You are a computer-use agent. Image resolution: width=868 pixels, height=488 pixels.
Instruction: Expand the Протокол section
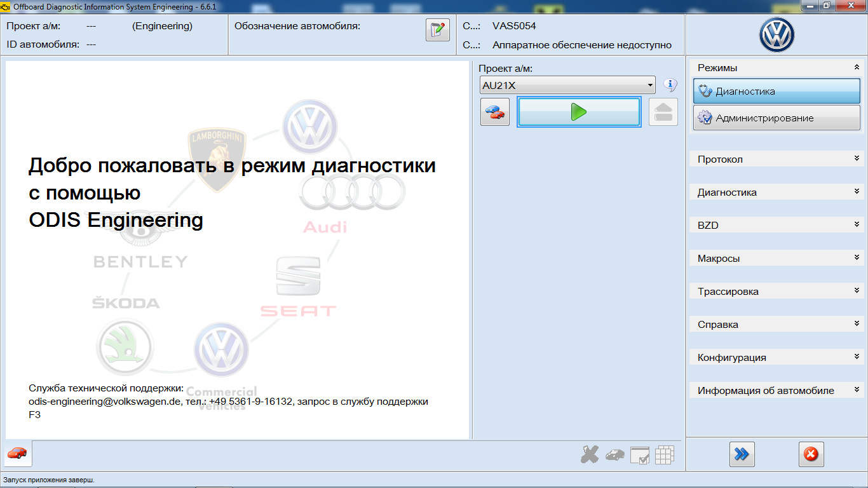click(x=857, y=159)
